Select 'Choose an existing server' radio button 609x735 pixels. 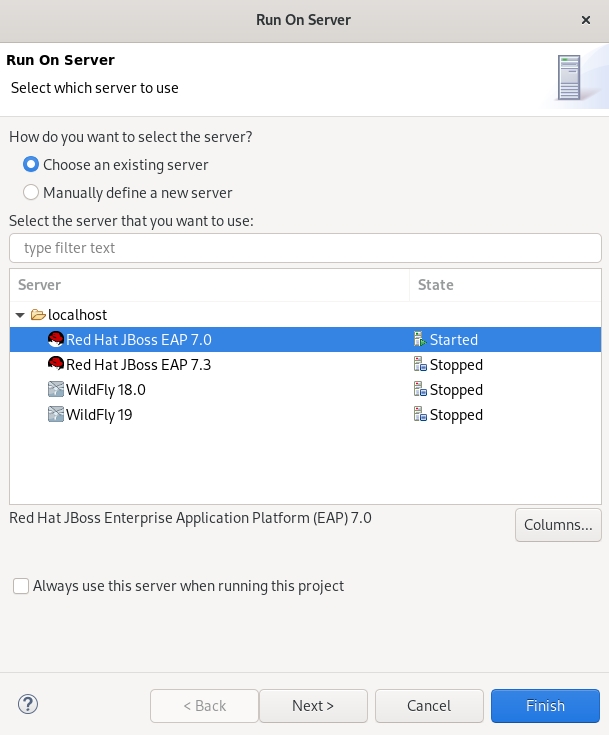pyautogui.click(x=31, y=165)
